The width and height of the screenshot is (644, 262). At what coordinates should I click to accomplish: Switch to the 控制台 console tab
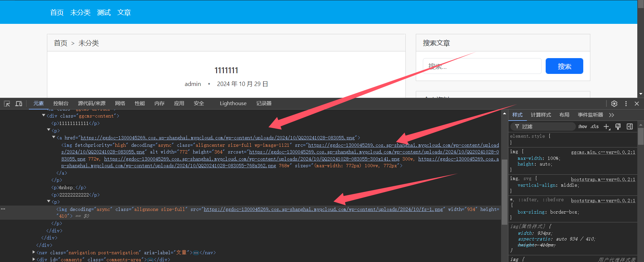[61, 103]
